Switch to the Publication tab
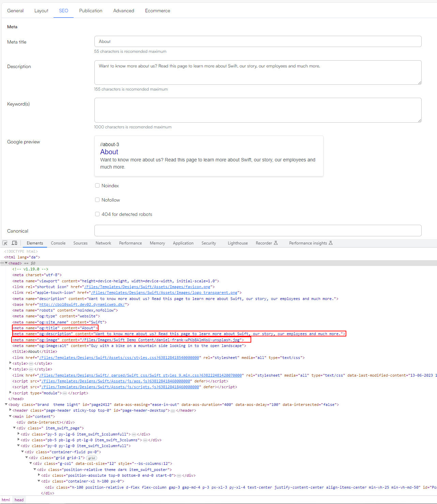Viewport: 437px width, 504px height. pos(91,11)
